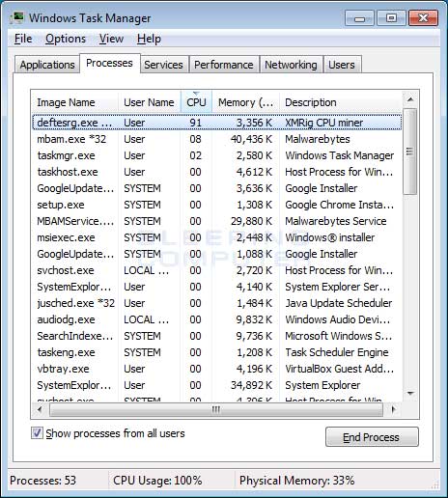Click the Physical Memory: 33% status entry
Viewport: 448px width, 498px height.
click(296, 481)
